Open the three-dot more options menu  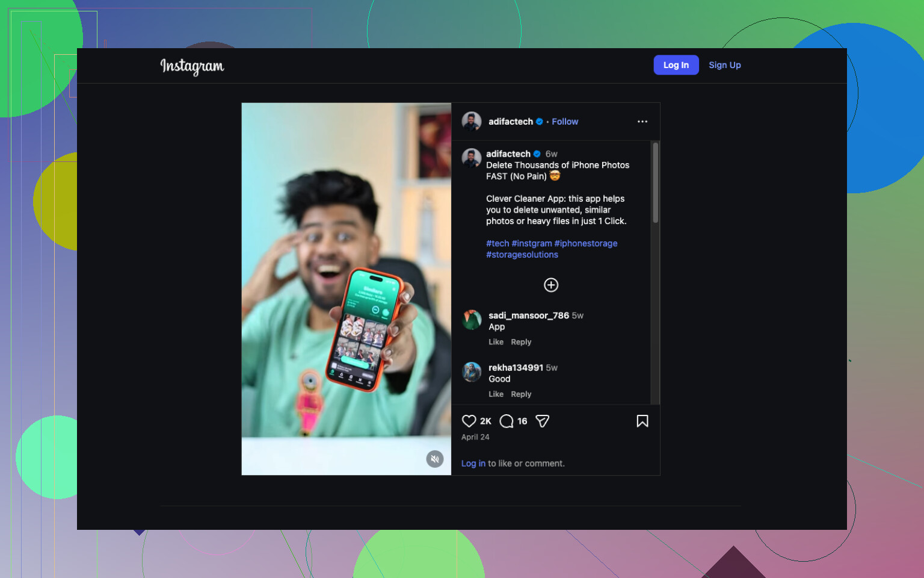click(642, 122)
